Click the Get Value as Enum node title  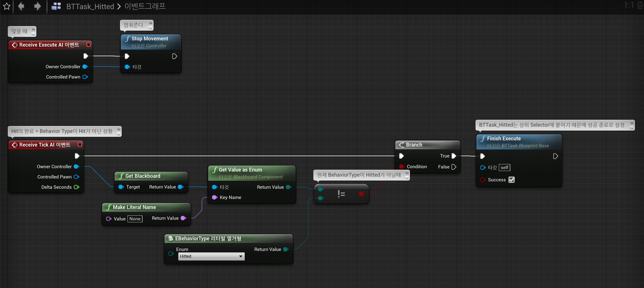[x=240, y=170]
